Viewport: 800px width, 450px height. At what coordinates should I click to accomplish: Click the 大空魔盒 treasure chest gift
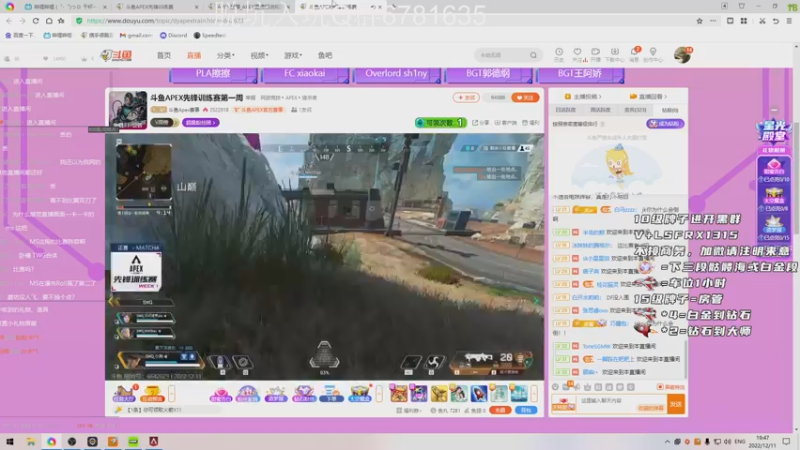point(359,394)
